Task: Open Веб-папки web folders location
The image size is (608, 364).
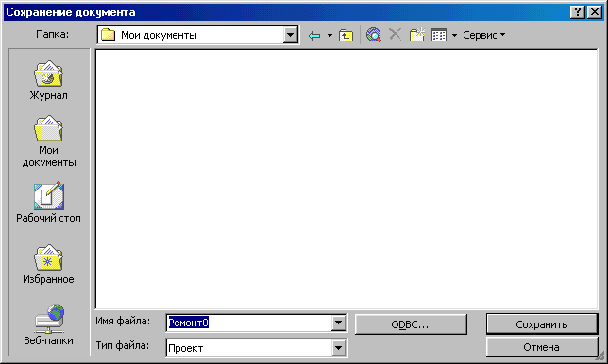Action: point(48,324)
